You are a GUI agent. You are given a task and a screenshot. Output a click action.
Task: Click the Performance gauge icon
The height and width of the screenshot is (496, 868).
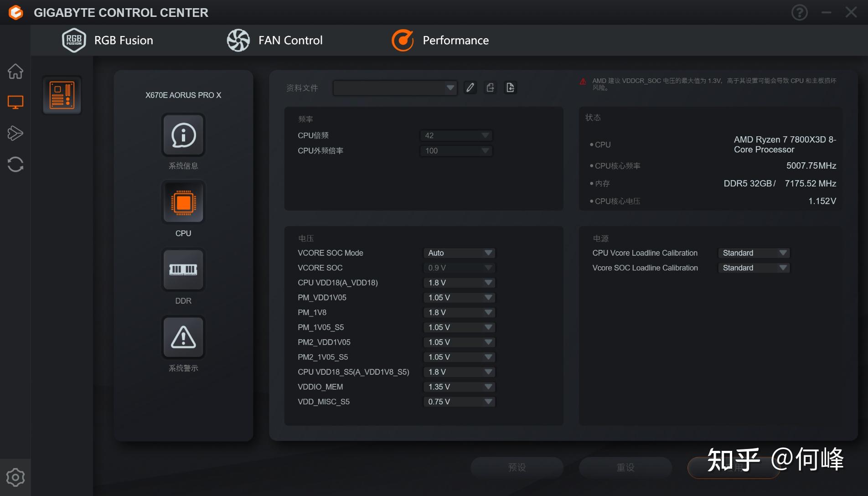[x=403, y=40]
